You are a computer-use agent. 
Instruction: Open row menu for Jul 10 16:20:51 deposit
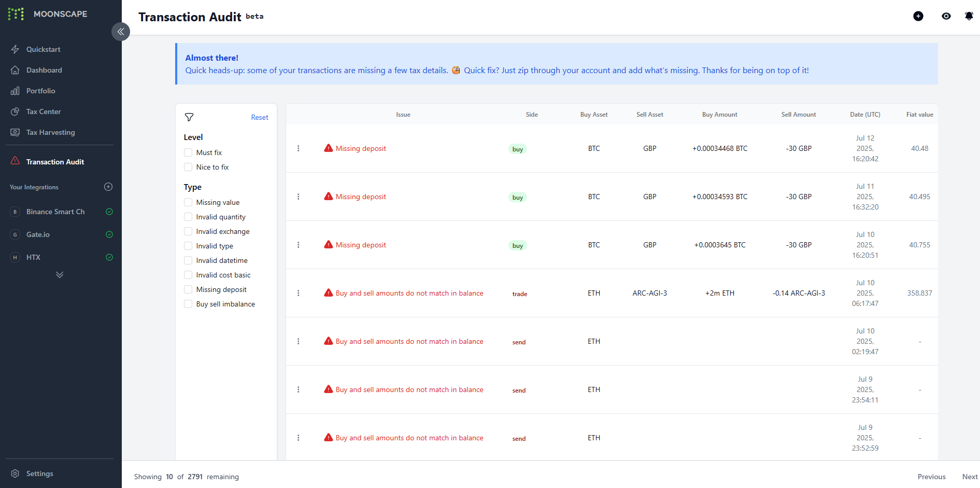point(299,245)
